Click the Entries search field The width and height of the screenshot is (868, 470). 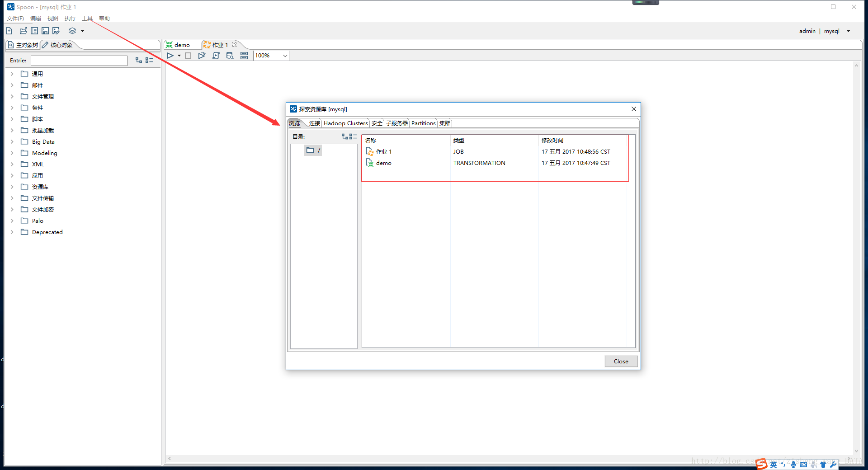79,61
